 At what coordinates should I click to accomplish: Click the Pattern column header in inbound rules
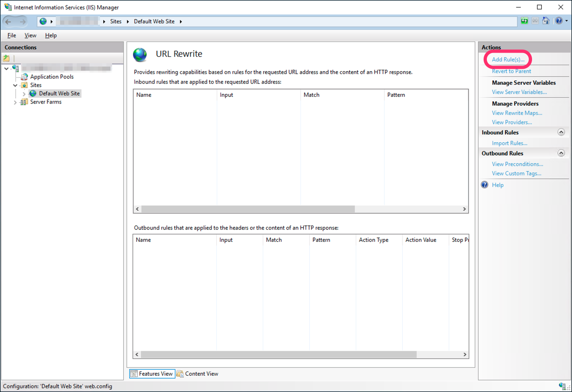click(x=396, y=95)
